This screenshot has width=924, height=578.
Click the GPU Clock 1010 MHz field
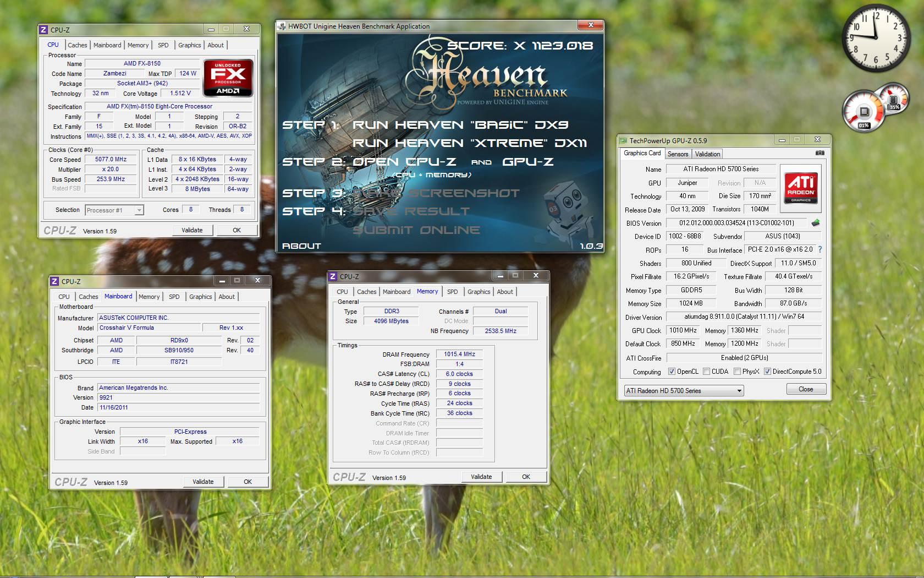pos(683,330)
